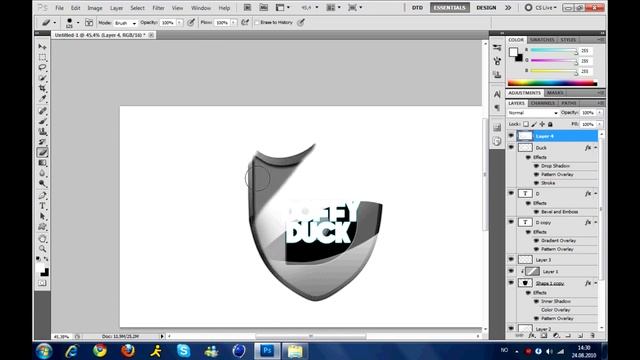The height and width of the screenshot is (360, 640).
Task: Select the Path Selection tool
Action: [42, 216]
